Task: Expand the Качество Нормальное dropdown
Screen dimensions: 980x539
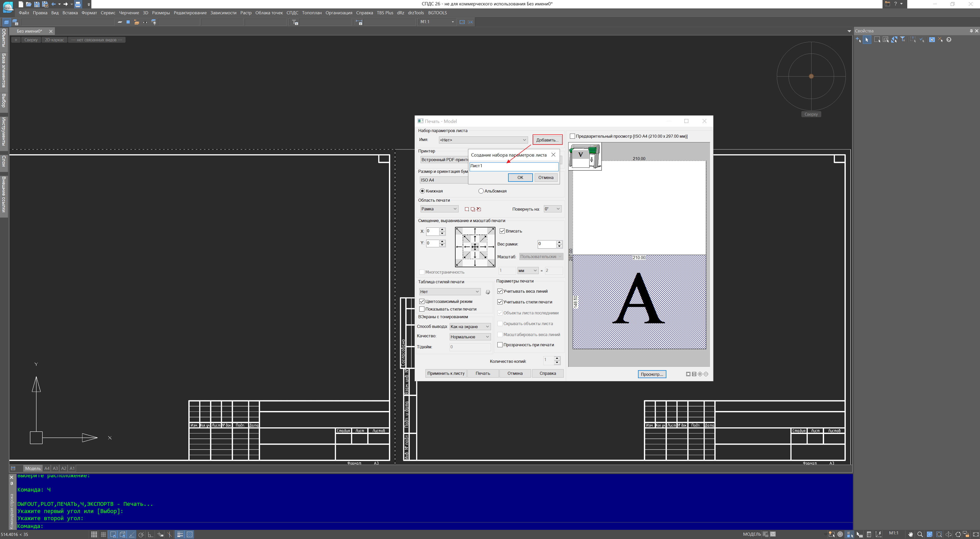Action: coord(470,337)
